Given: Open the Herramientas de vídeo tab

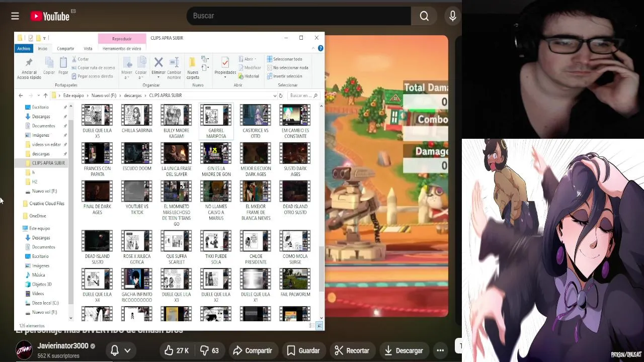Looking at the screenshot, I should [122, 49].
